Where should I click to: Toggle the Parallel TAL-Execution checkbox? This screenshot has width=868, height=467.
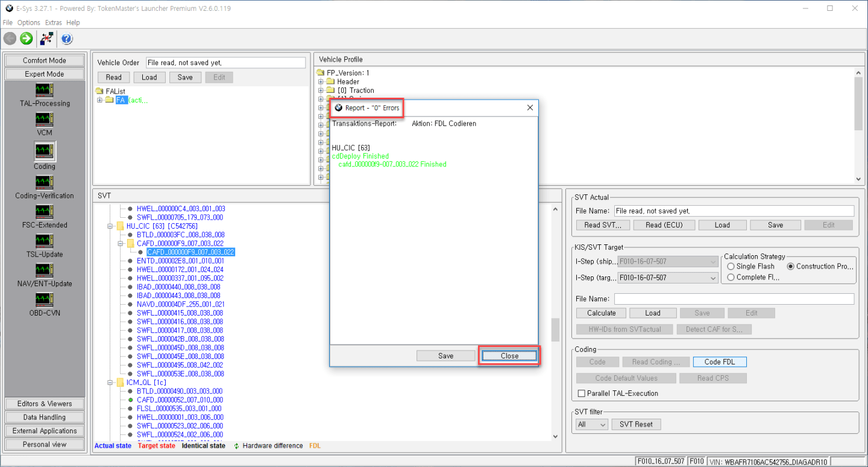pos(582,393)
